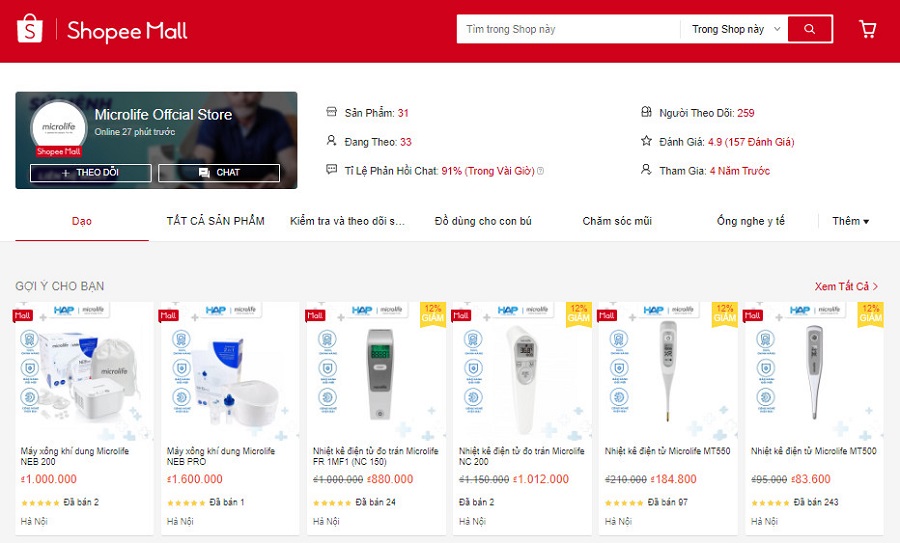The width and height of the screenshot is (900, 543).
Task: Click the 12% GIẢM badge on MT500
Action: [870, 314]
